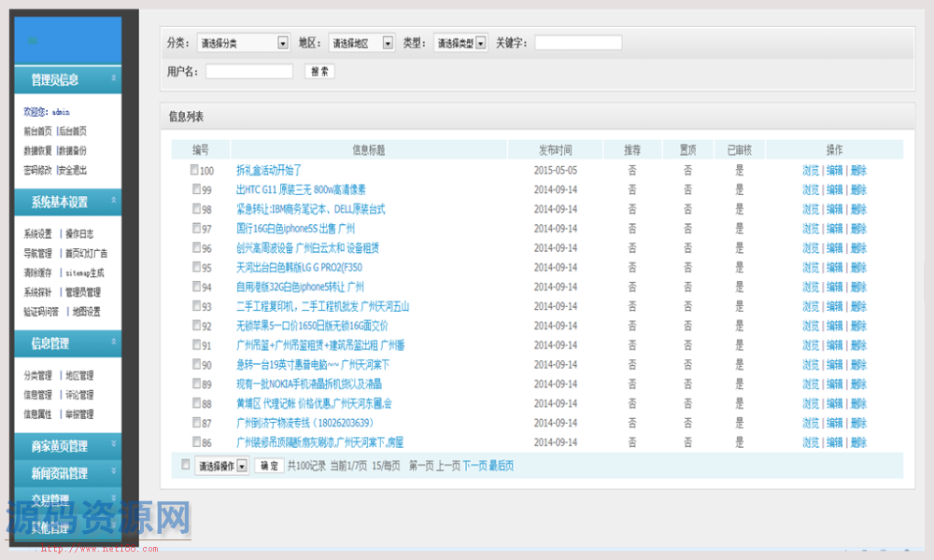Focus the 关键字 keyword input field

578,43
